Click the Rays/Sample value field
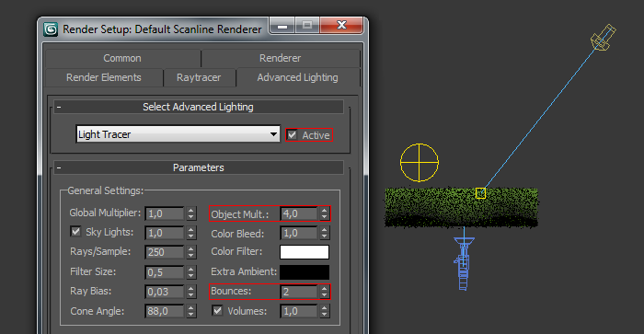 click(x=165, y=252)
